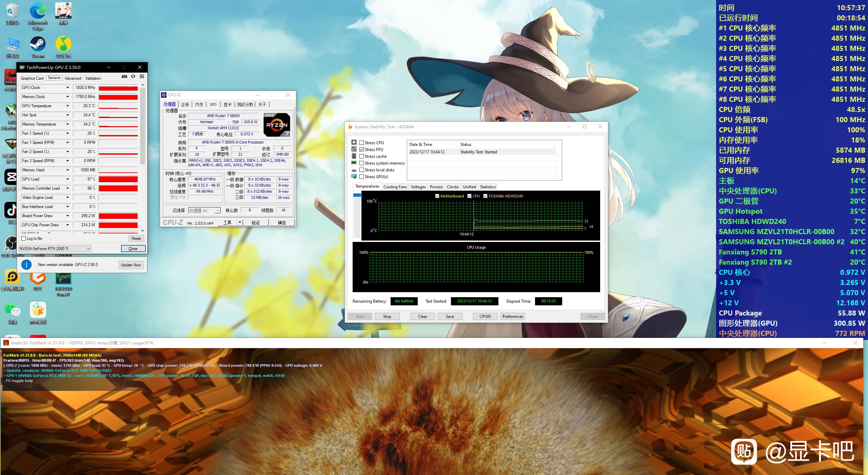The height and width of the screenshot is (475, 868).
Task: Click the Ryzen 7 logo in CPU-Z
Action: point(277,125)
